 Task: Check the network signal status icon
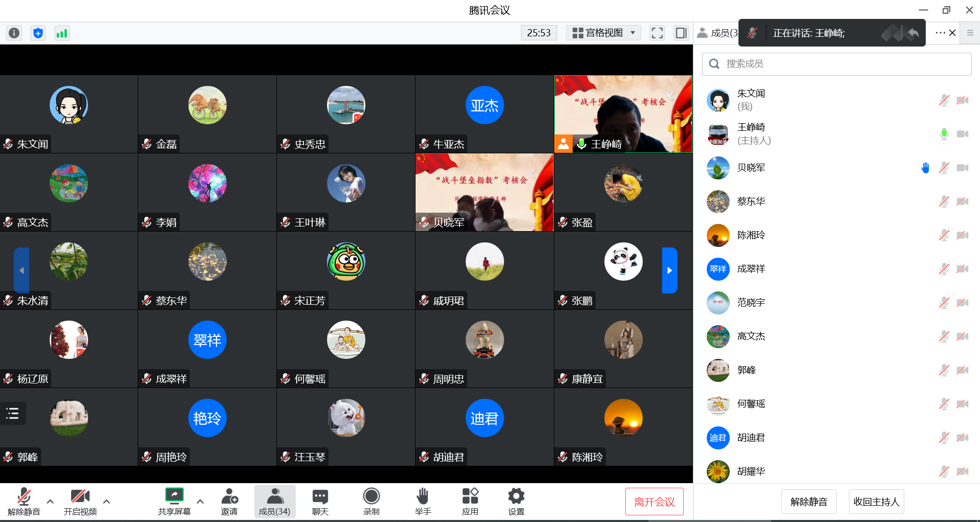pyautogui.click(x=62, y=33)
